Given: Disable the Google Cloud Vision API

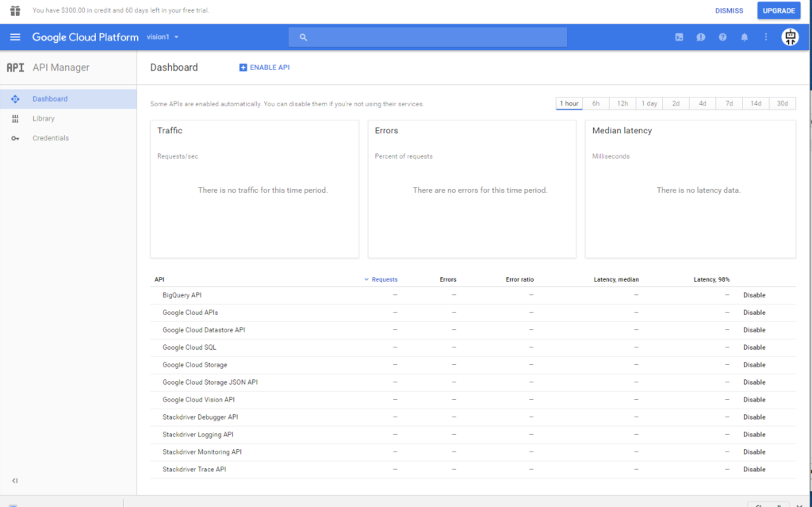Looking at the screenshot, I should point(754,399).
